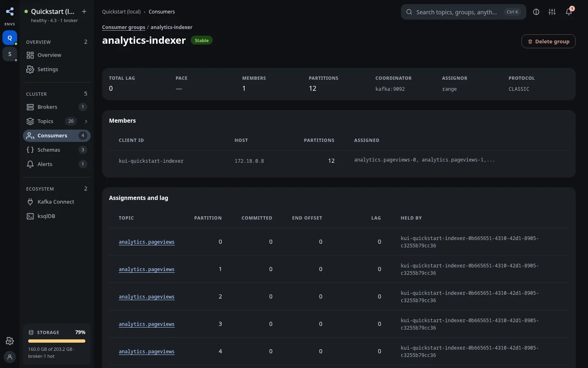
Task: Open analytics.pageviews link for partition 4
Action: tap(147, 352)
